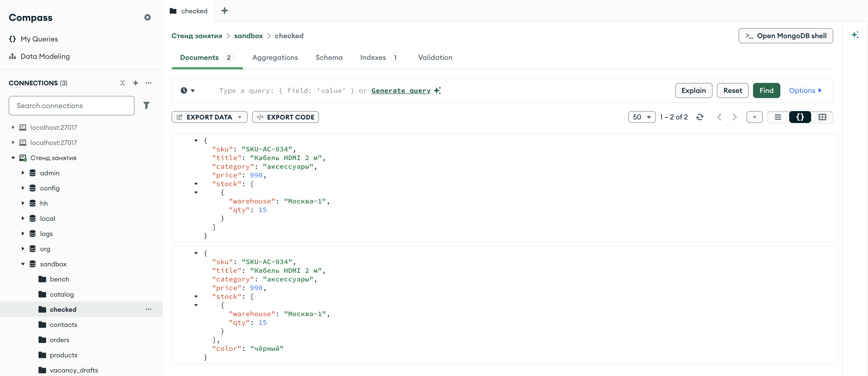Open AI assistant sparkle icon
The height and width of the screenshot is (376, 868).
pyautogui.click(x=855, y=35)
